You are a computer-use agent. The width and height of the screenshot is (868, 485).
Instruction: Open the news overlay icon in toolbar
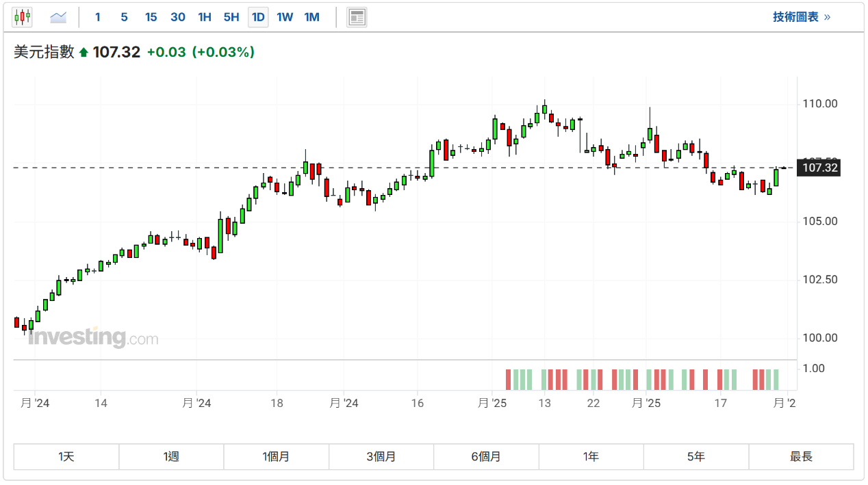click(x=357, y=17)
